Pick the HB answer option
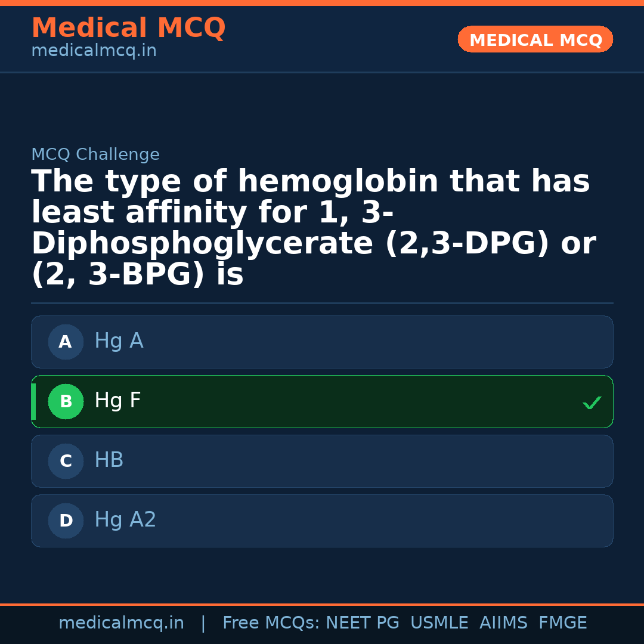The image size is (644, 644). (x=322, y=462)
